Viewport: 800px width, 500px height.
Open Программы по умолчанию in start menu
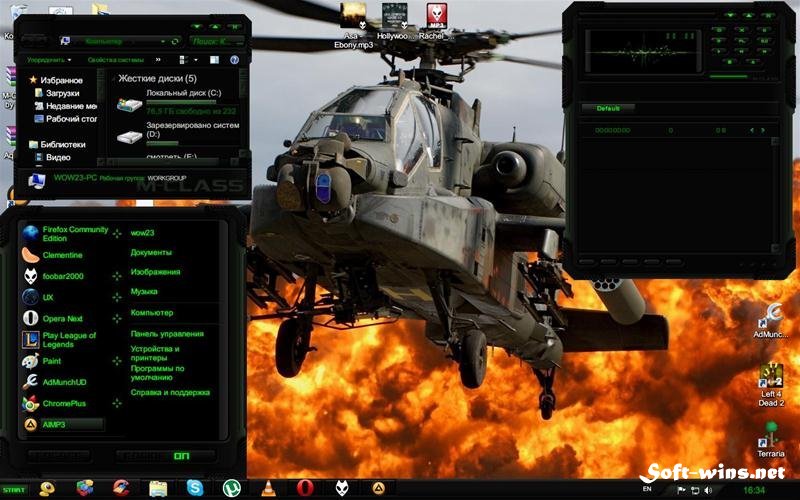[158, 373]
